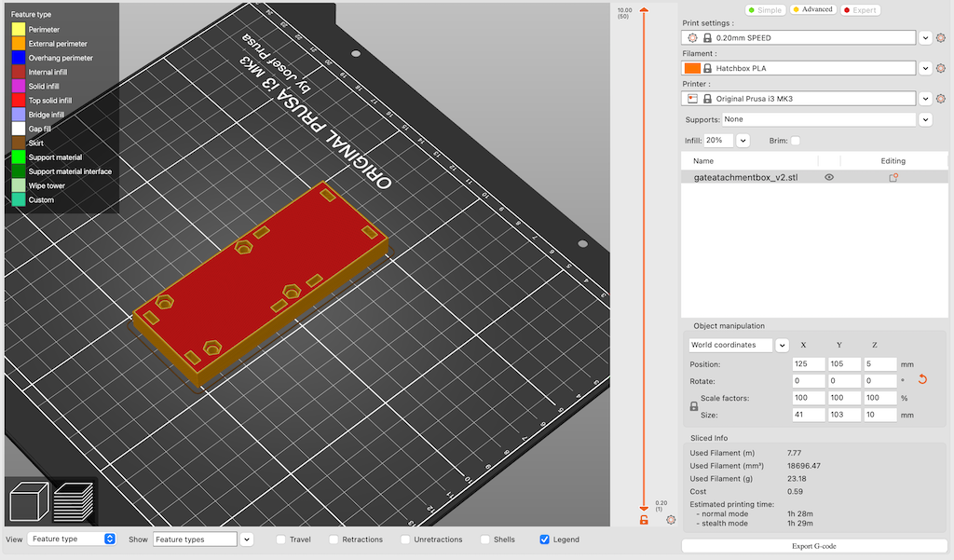954x560 pixels.
Task: Expand the filament preset dropdown
Action: click(x=925, y=68)
